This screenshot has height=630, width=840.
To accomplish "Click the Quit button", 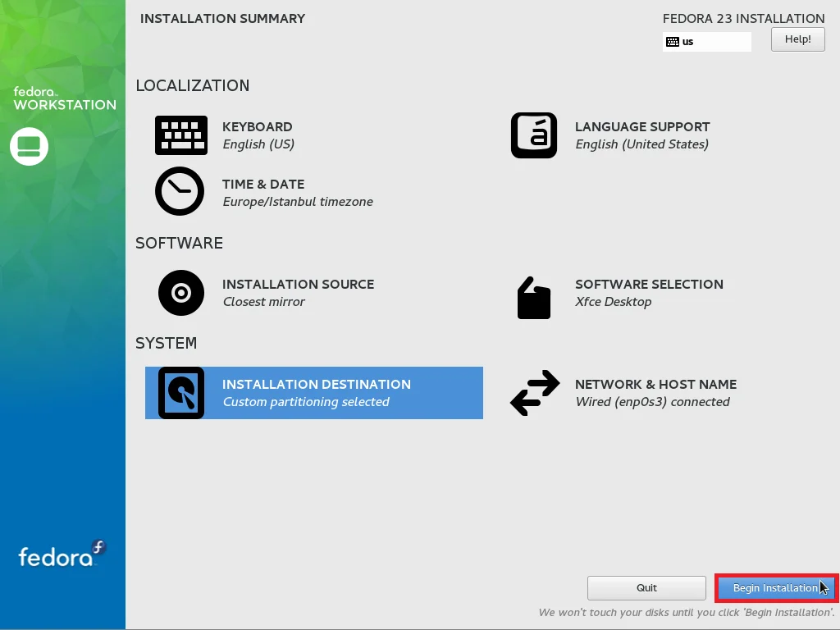I will 646,588.
